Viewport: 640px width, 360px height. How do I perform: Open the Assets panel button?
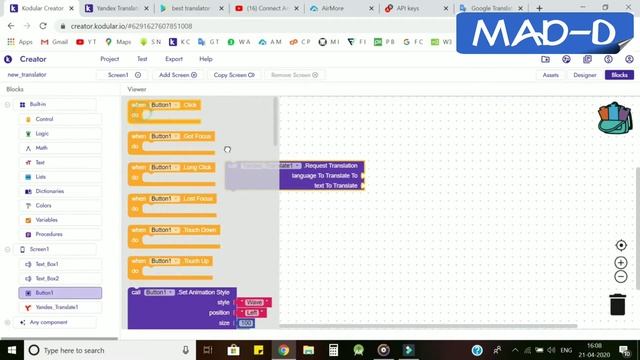tap(550, 75)
